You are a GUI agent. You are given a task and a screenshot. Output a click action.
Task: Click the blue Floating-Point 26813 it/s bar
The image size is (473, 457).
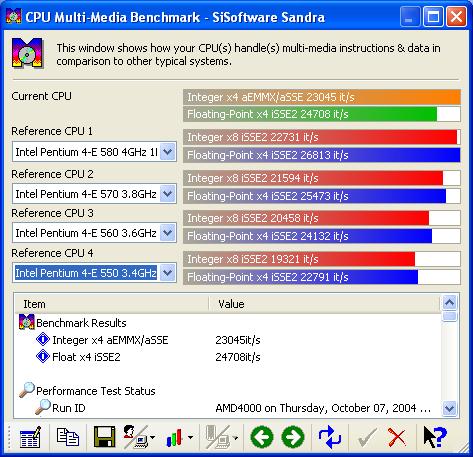[x=322, y=155]
